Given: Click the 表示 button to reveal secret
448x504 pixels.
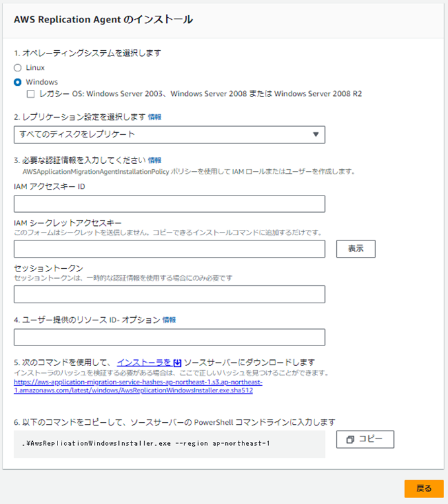Looking at the screenshot, I should [355, 249].
